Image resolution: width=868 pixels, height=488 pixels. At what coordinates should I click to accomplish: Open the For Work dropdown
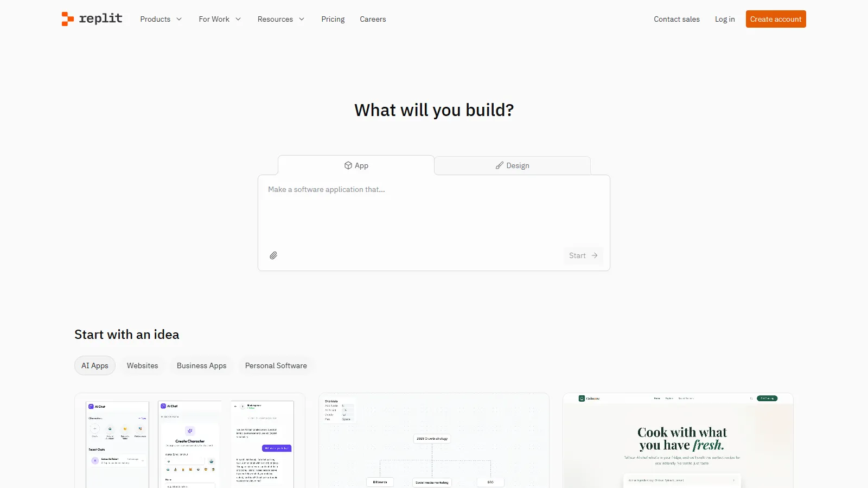coord(220,19)
